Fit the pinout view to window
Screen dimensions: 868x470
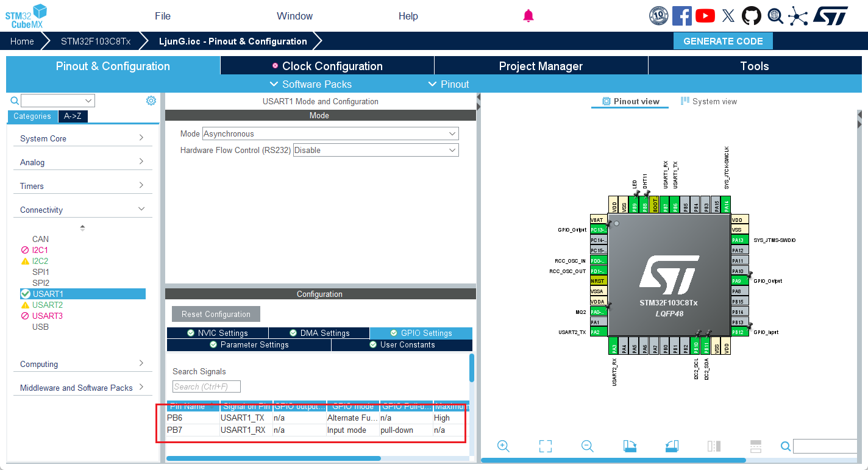tap(546, 446)
